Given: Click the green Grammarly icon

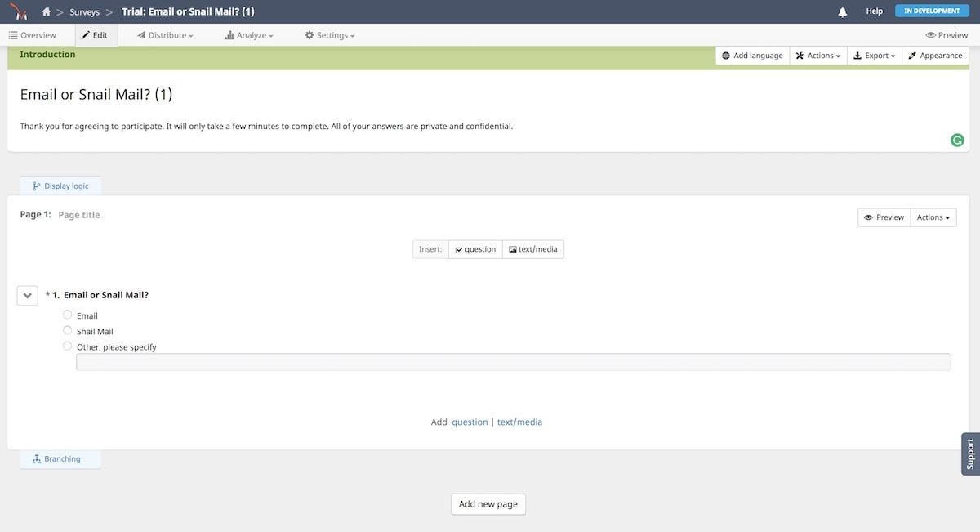Looking at the screenshot, I should 957,141.
